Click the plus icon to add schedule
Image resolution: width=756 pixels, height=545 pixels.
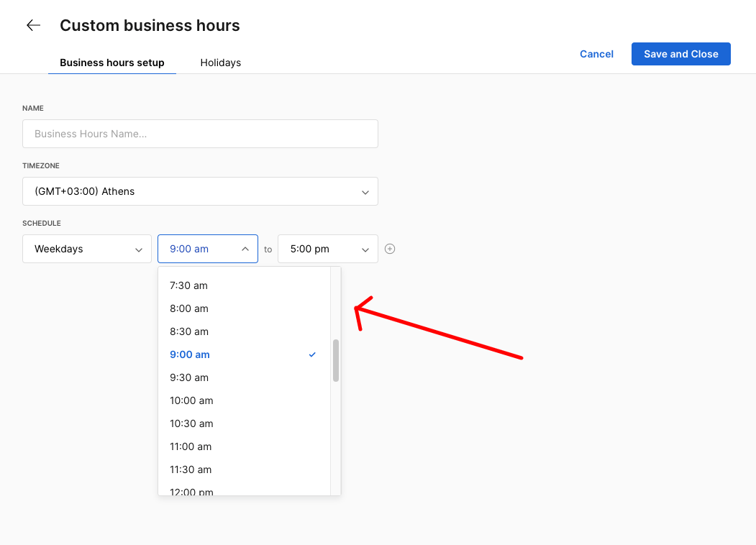390,249
